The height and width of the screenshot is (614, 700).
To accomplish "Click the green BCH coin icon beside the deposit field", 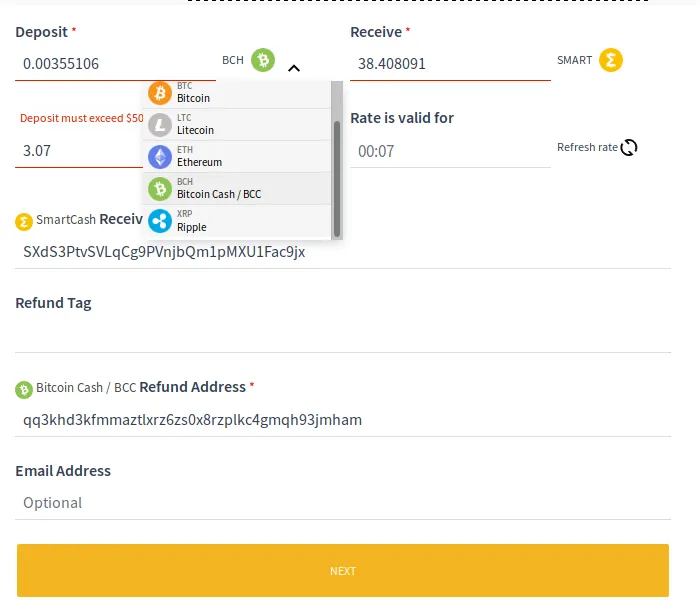I will [x=262, y=60].
